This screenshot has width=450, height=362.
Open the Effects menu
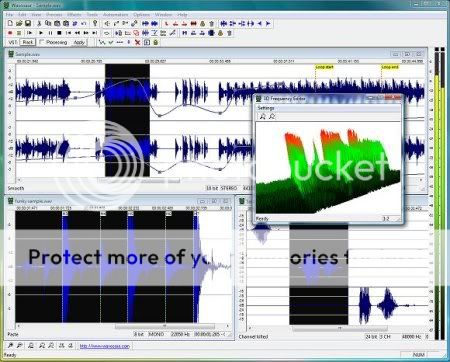coord(74,15)
